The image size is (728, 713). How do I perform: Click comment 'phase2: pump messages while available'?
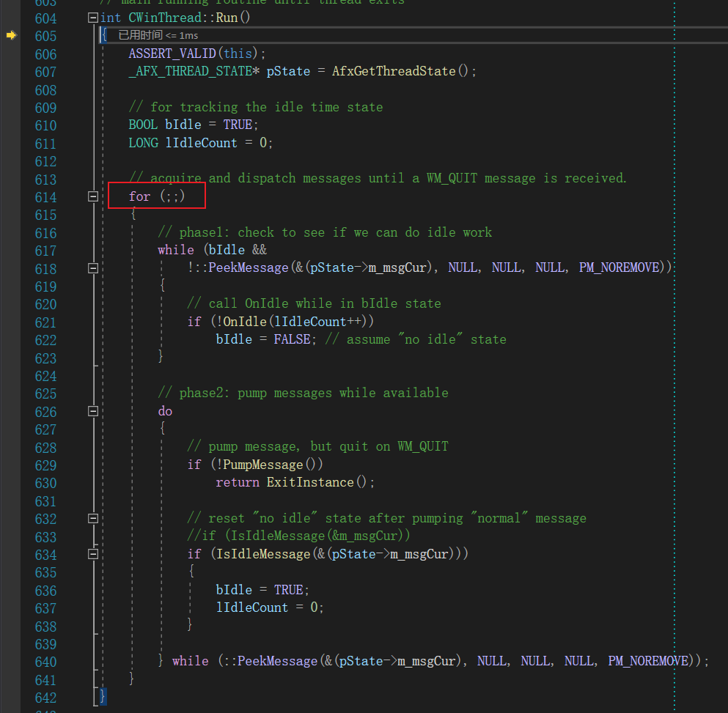coord(304,394)
